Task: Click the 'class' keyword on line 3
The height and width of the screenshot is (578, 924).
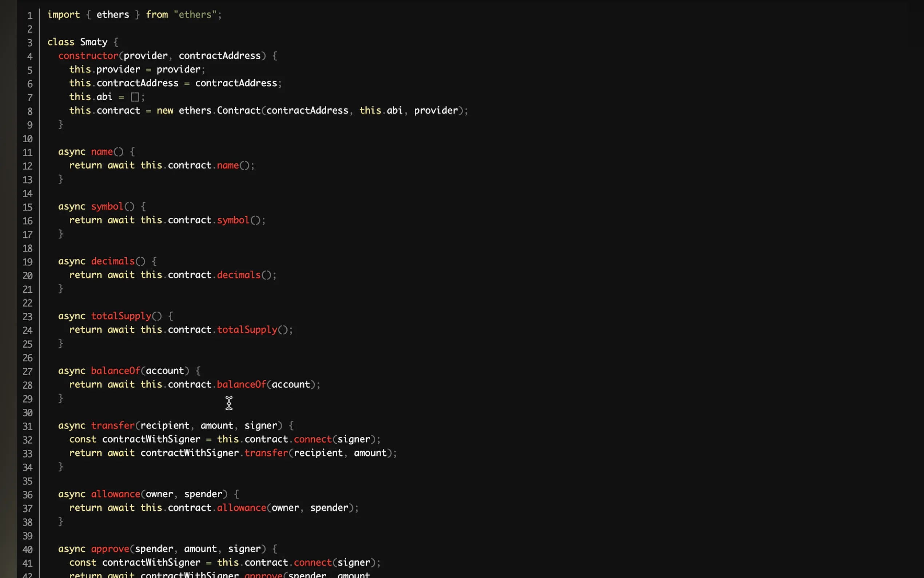Action: point(61,42)
